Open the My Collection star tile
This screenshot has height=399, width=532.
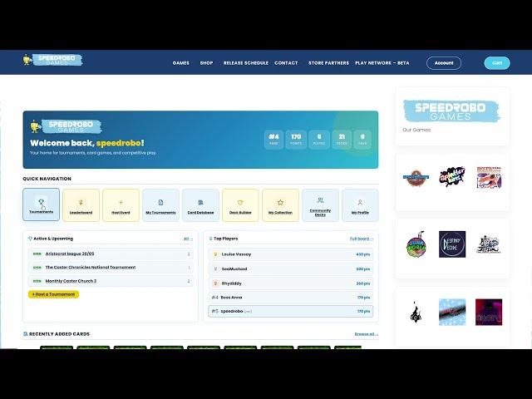(x=280, y=205)
